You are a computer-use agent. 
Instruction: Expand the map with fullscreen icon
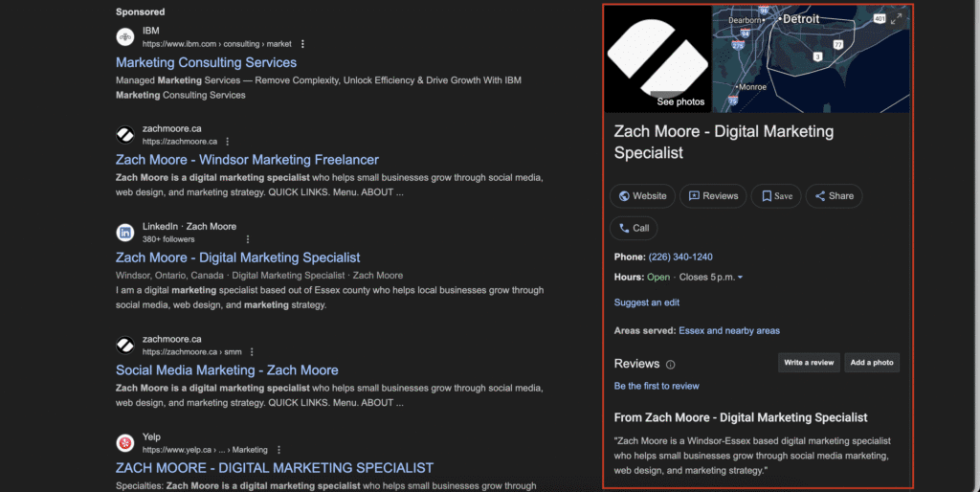pyautogui.click(x=896, y=19)
